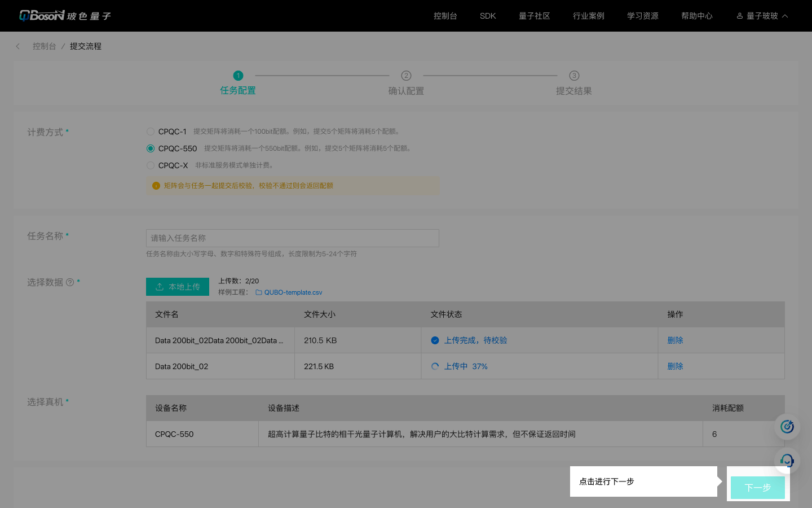812x508 pixels.
Task: Open the QUBO-template.csv sample link
Action: [x=293, y=292]
